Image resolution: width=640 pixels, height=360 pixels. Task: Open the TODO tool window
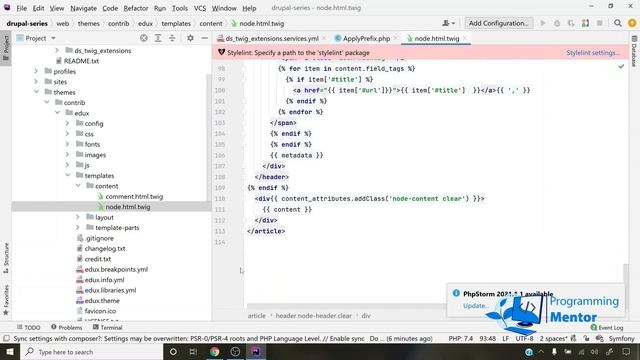tap(29, 327)
